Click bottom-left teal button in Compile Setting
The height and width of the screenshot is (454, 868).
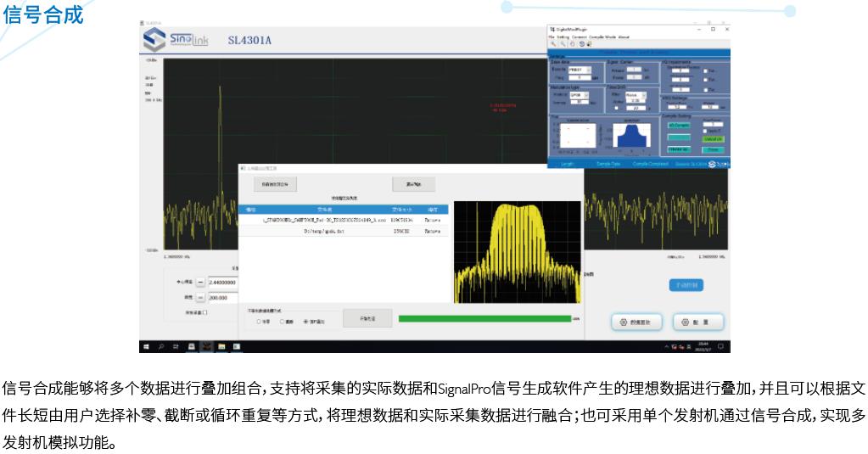tap(679, 149)
